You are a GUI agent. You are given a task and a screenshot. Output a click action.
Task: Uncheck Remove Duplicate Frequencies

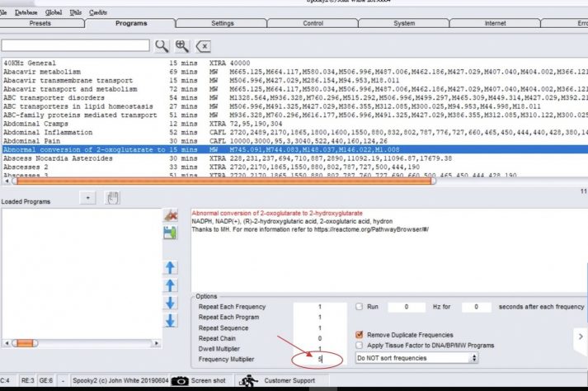(360, 335)
